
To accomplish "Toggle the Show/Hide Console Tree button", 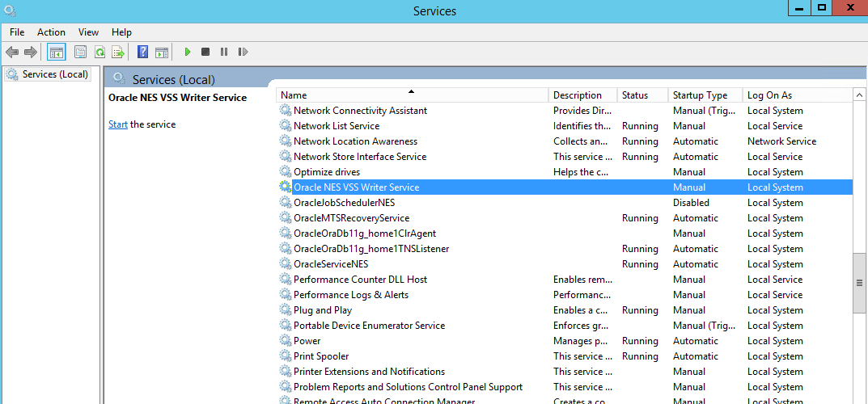I will [57, 52].
